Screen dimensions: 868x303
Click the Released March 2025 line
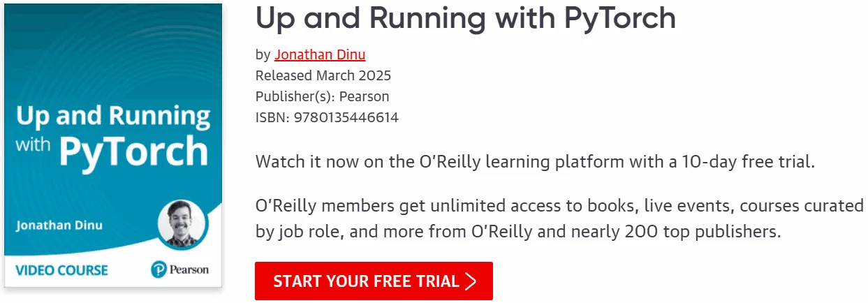click(x=323, y=75)
